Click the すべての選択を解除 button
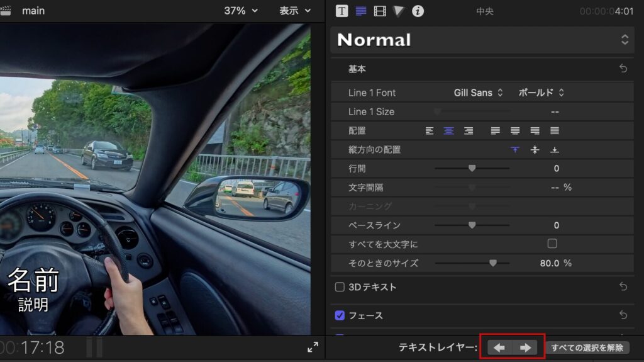The image size is (644, 362). 587,348
